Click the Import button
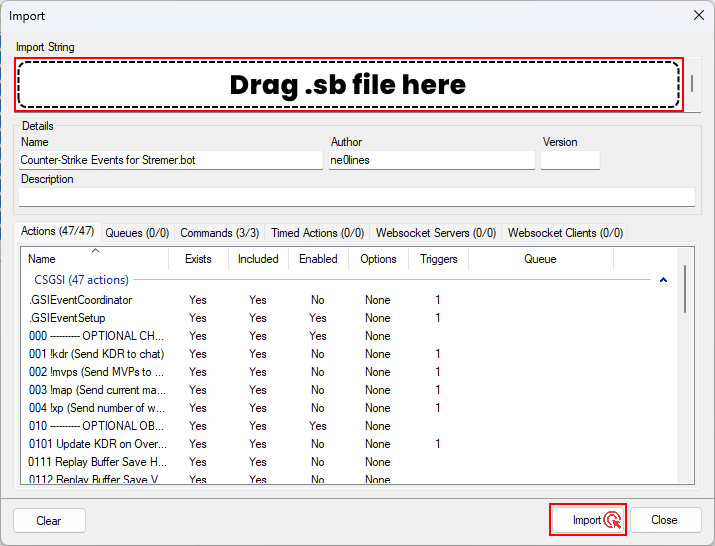This screenshot has width=715, height=546. (x=587, y=520)
